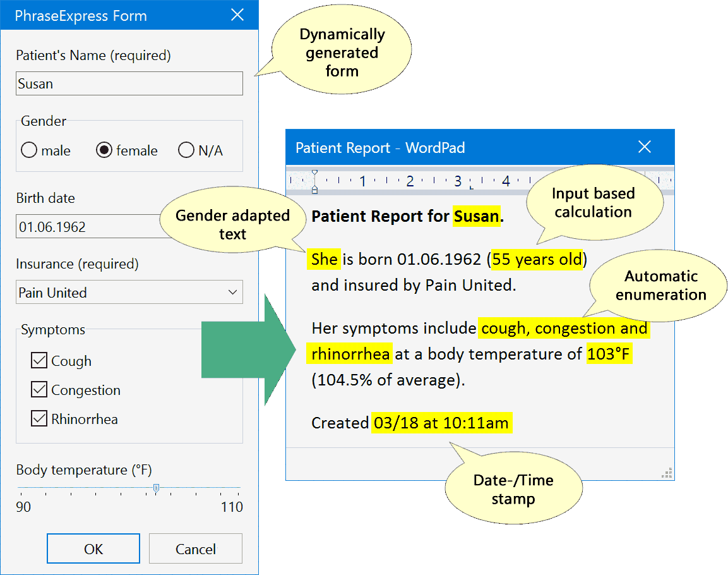Viewport: 728px width, 575px height.
Task: Click Cancel to dismiss the PhraseExpress Form
Action: coord(195,548)
